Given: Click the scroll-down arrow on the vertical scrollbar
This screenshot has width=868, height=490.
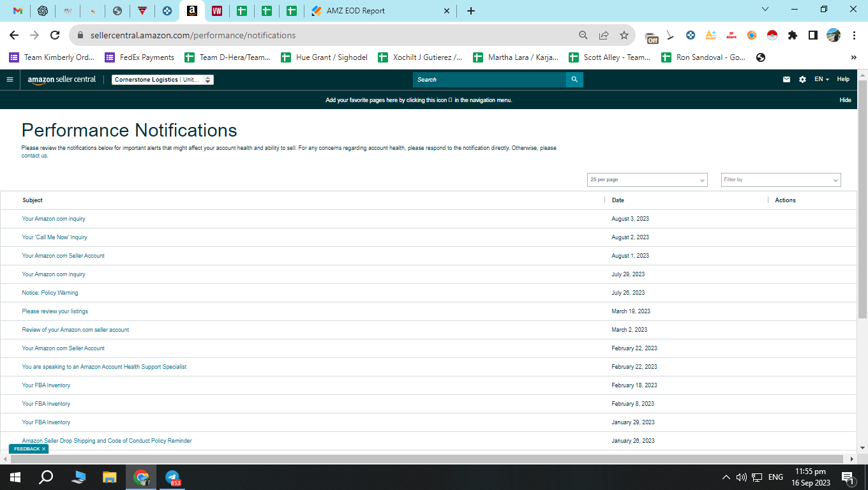Looking at the screenshot, I should click(x=862, y=448).
